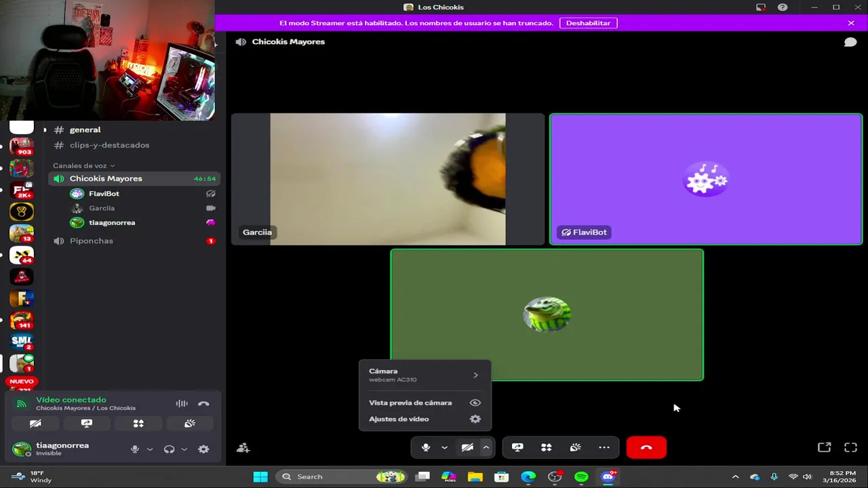Focus the green lizard avatar tile

[547, 315]
